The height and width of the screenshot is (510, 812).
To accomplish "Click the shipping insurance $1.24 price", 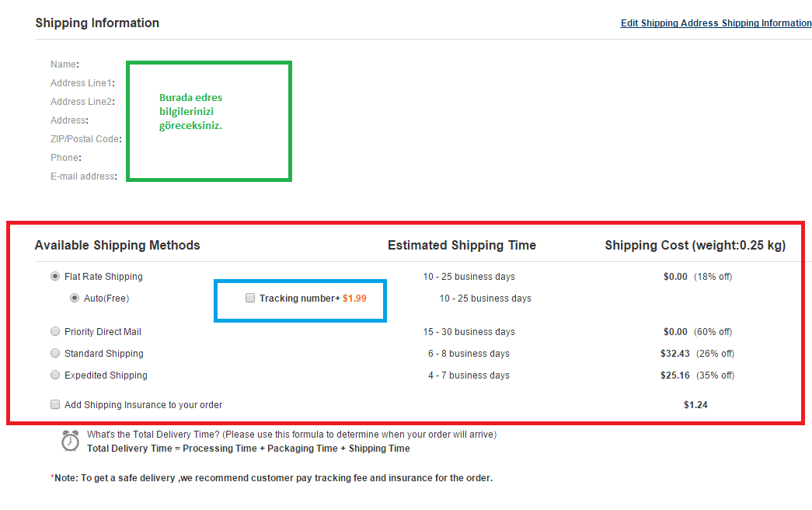I will pos(695,405).
